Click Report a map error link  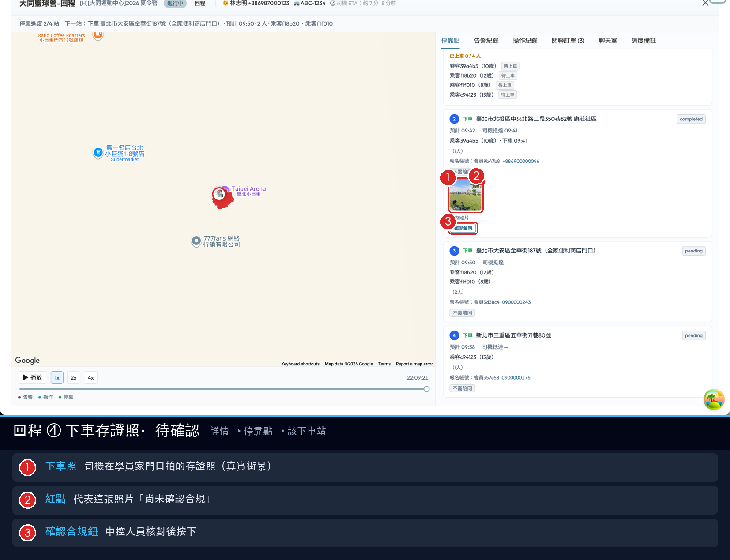[414, 364]
